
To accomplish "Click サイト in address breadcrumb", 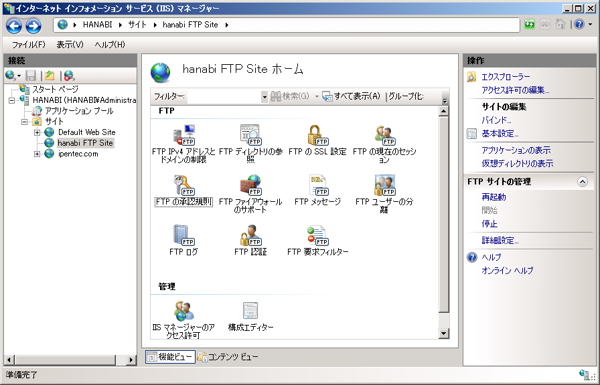I will pyautogui.click(x=137, y=24).
